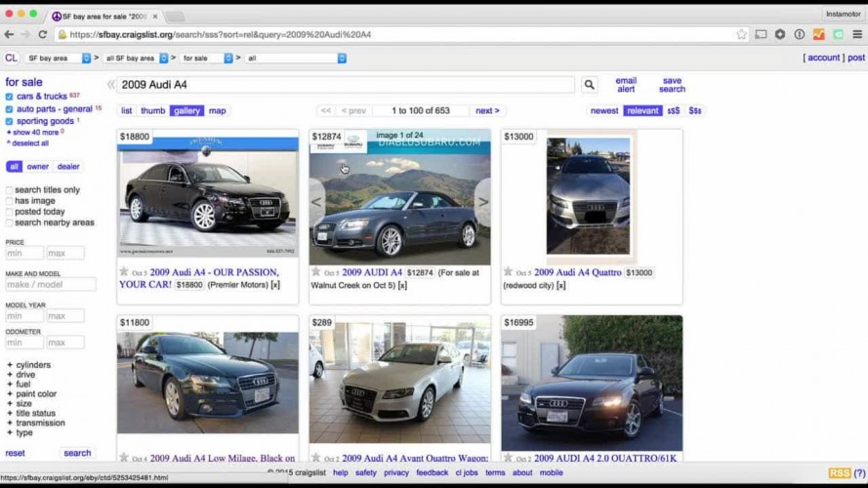Click the browser forward arrow
The height and width of the screenshot is (488, 868).
tap(25, 34)
